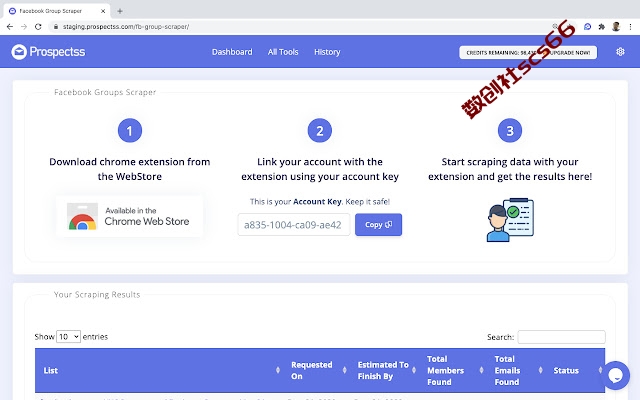Reload the page
This screenshot has width=640, height=400.
pos(38,27)
